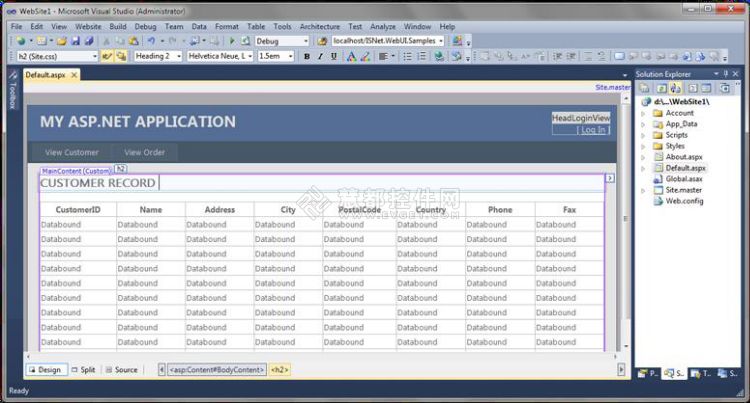Click the View Customer menu button

[72, 152]
